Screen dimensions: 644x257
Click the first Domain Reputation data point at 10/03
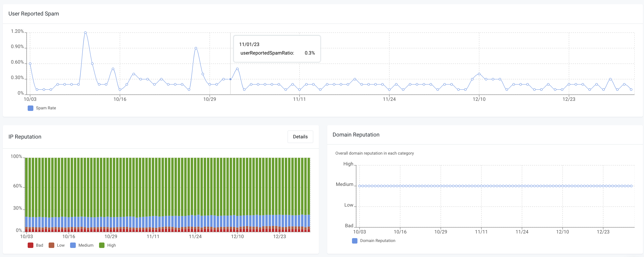(x=360, y=186)
